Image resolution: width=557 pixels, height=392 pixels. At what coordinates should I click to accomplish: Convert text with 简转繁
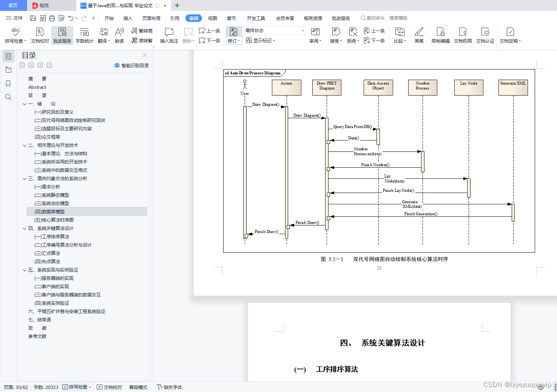(142, 40)
